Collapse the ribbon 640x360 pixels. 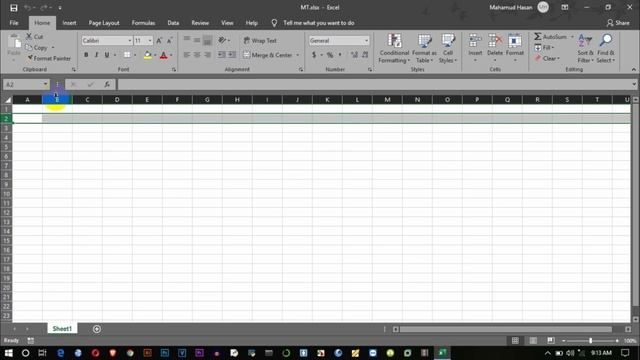tap(633, 69)
